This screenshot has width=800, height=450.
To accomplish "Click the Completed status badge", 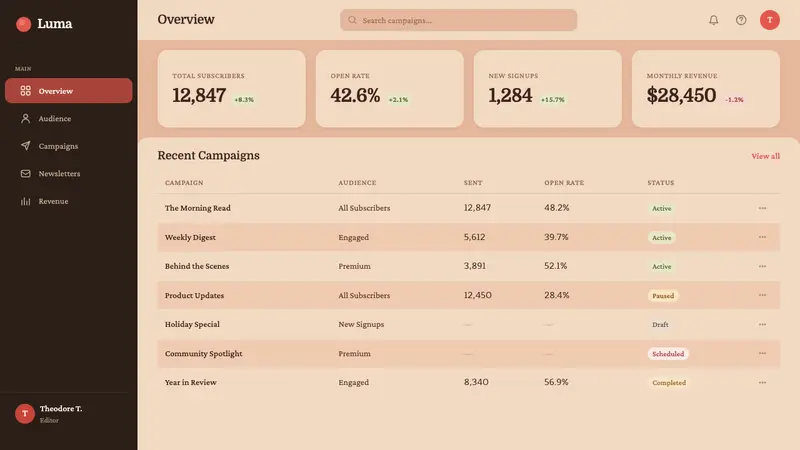I will (x=669, y=383).
